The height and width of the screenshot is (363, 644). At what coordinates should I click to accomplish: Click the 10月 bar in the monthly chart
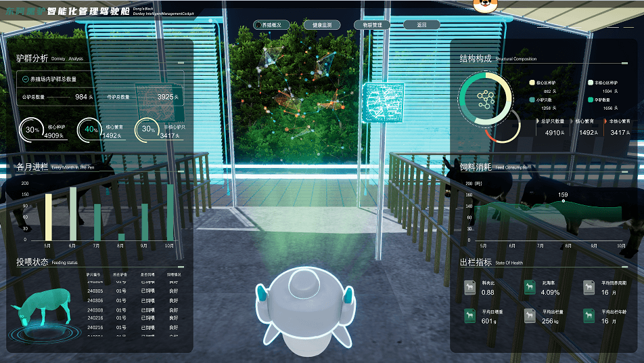(x=170, y=212)
